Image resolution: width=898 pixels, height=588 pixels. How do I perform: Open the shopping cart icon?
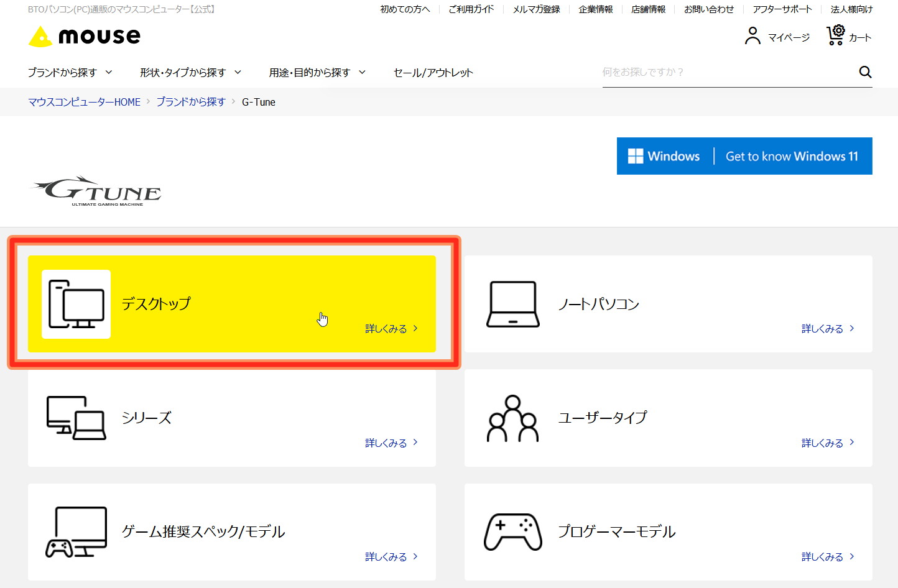[x=835, y=35]
